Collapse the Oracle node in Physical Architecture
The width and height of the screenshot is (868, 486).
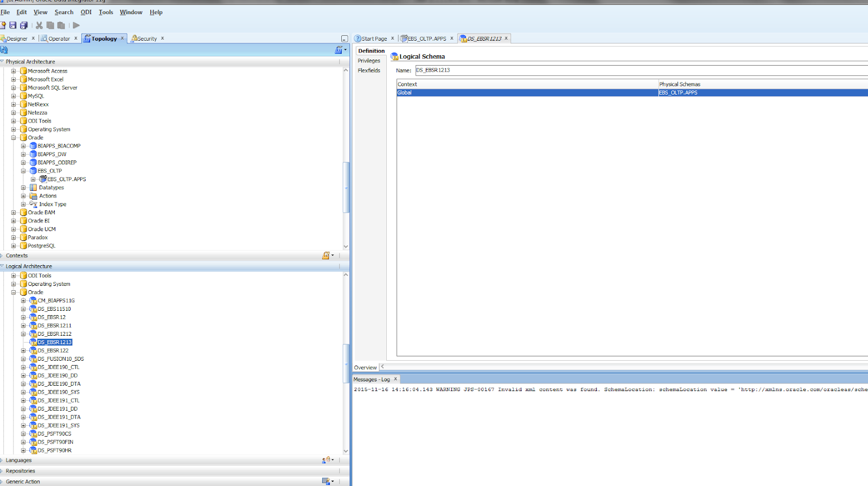tap(14, 138)
